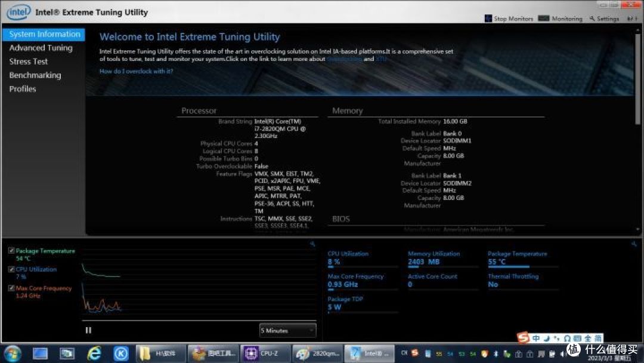
Task: Switch to the H:\ folder taskbar window
Action: click(160, 353)
